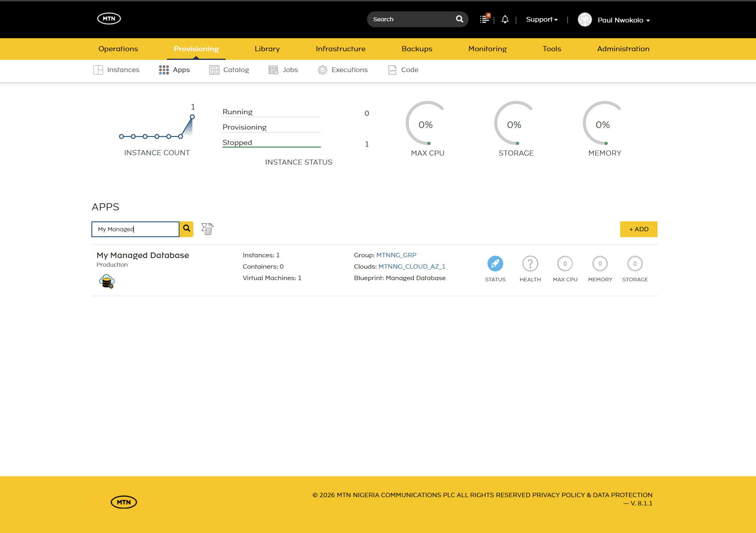This screenshot has width=756, height=533.
Task: Click the Managed Database blueprint icon
Action: (x=107, y=282)
